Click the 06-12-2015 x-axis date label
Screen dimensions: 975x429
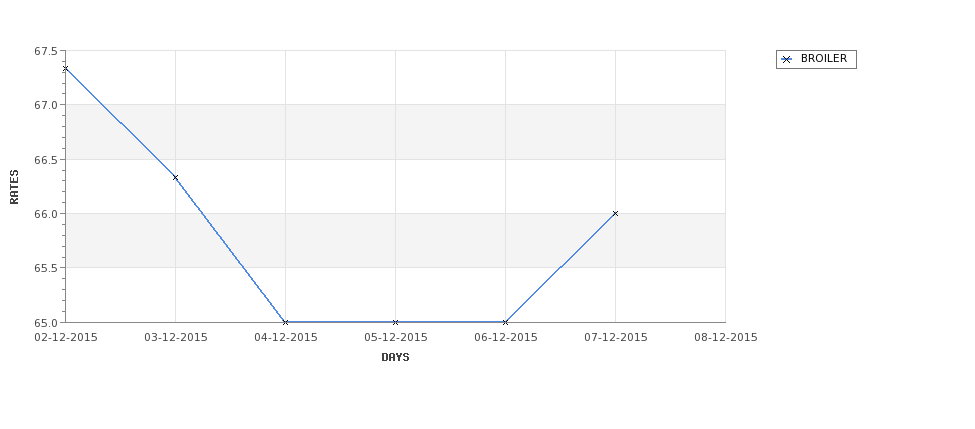coord(506,338)
